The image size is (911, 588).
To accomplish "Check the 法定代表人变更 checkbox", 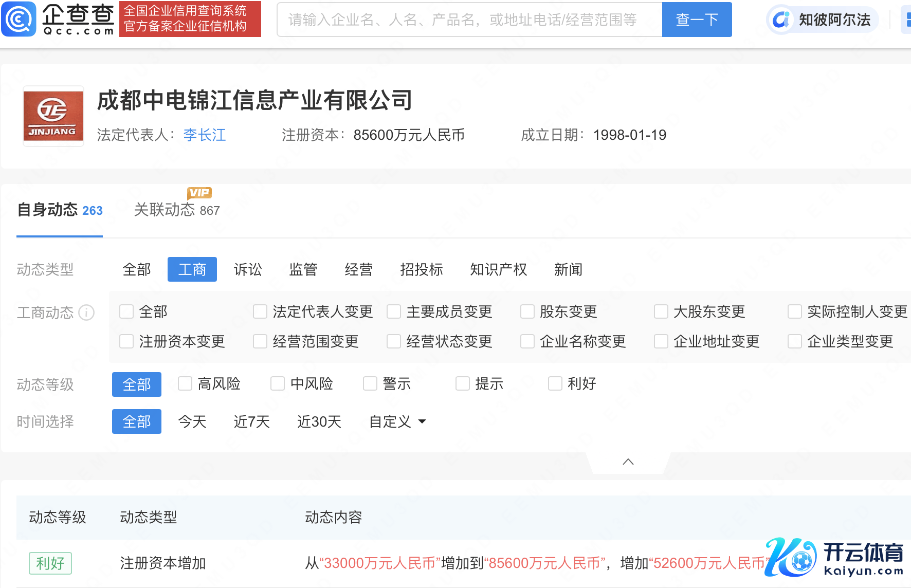I will (260, 311).
